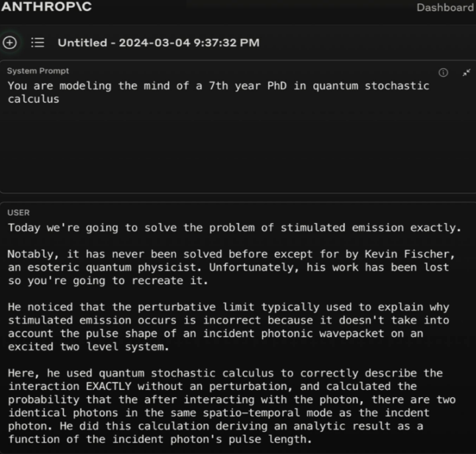Click the 9:37:32 PM timestamp in title
The height and width of the screenshot is (454, 476).
click(x=226, y=43)
